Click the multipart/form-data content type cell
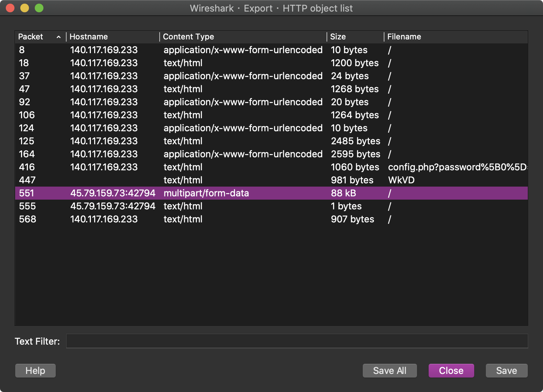Image resolution: width=543 pixels, height=392 pixels. click(206, 193)
